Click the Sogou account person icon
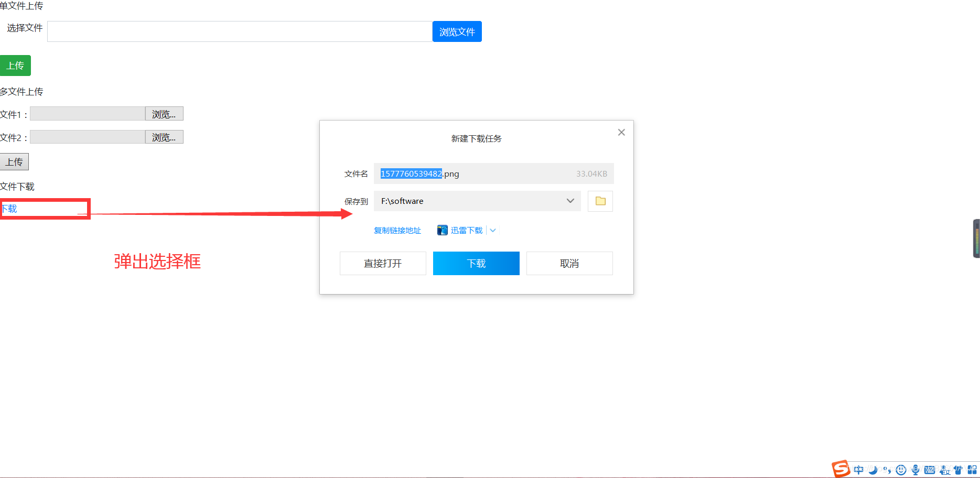 coord(945,470)
